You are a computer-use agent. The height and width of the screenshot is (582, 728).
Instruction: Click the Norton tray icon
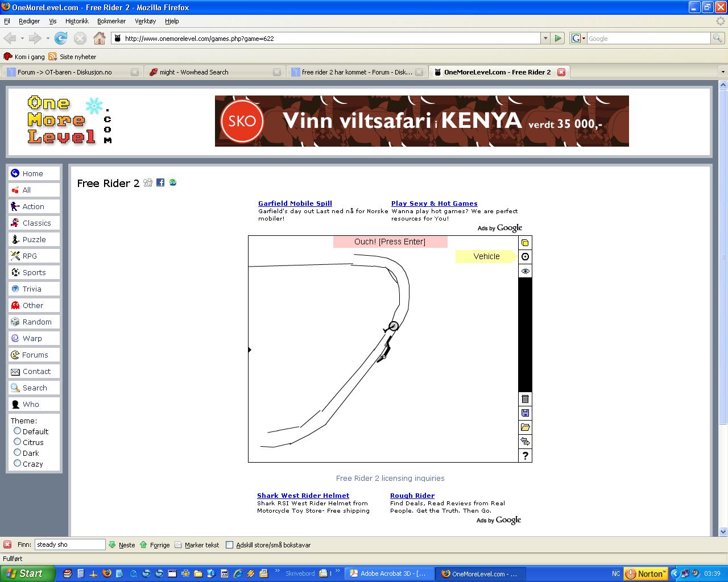coord(646,573)
